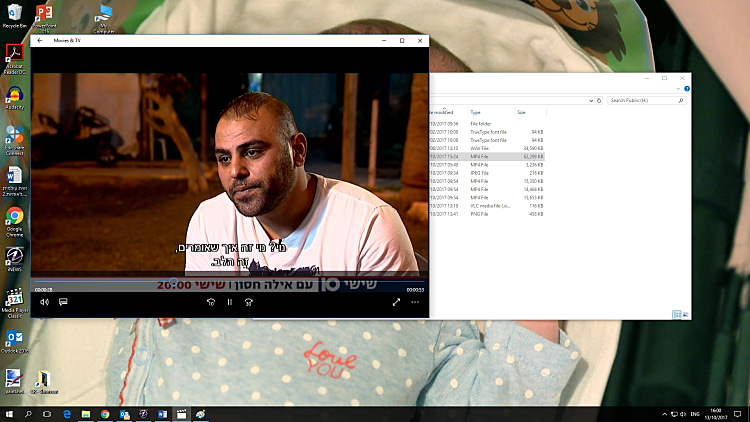The height and width of the screenshot is (422, 750).
Task: Skip forward 30 seconds in the video
Action: pos(248,301)
